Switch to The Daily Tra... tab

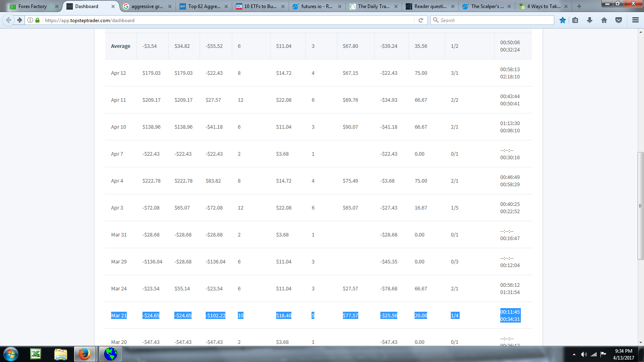(374, 6)
